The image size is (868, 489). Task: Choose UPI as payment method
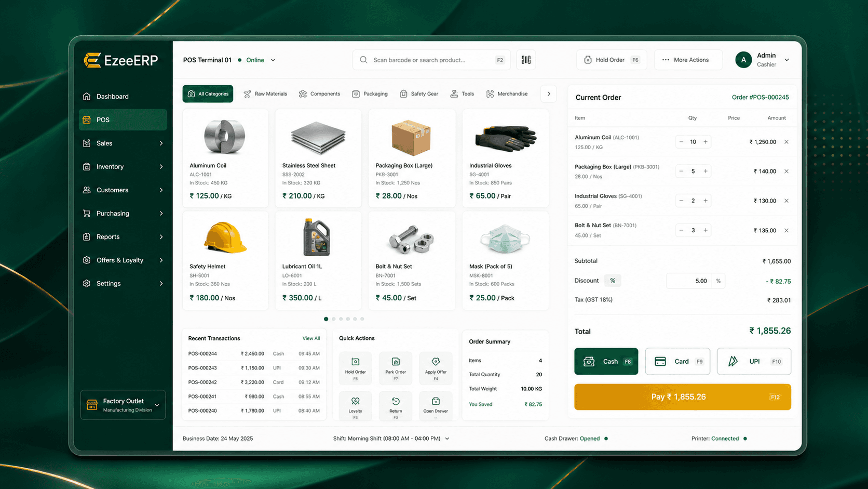(x=754, y=361)
